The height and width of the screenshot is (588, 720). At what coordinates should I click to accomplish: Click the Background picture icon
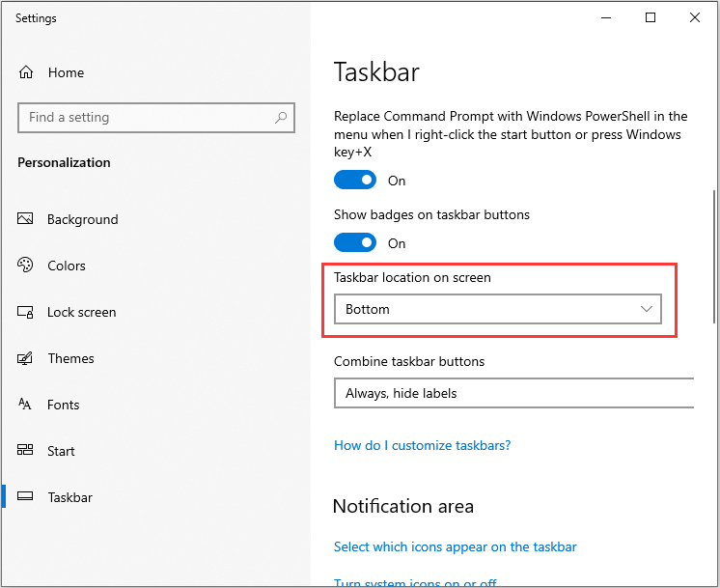(x=25, y=218)
